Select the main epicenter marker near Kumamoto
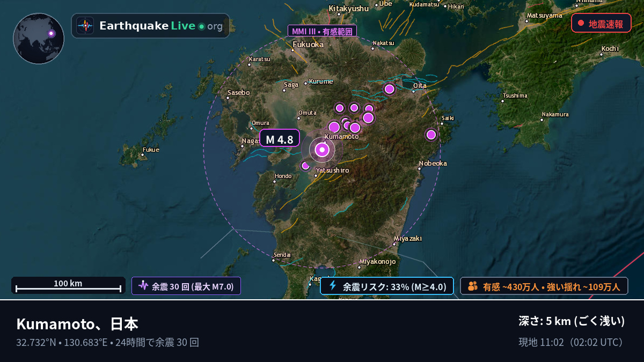The height and width of the screenshot is (362, 644). point(322,150)
